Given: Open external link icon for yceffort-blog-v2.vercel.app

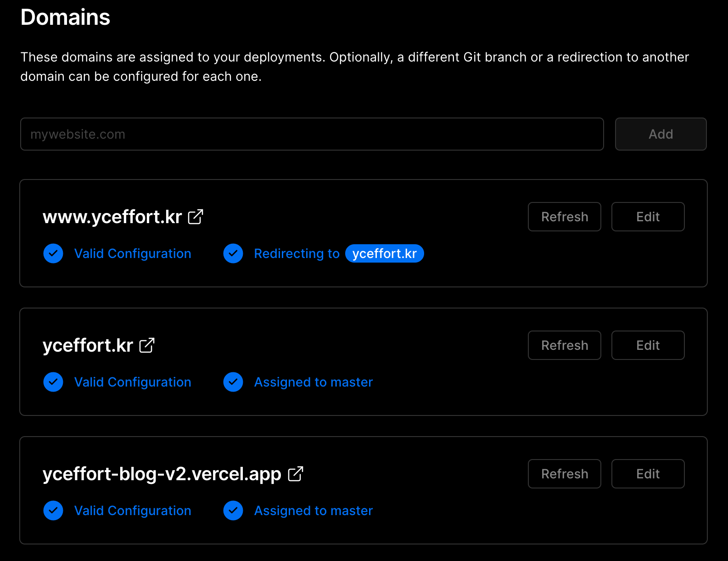Looking at the screenshot, I should (296, 474).
